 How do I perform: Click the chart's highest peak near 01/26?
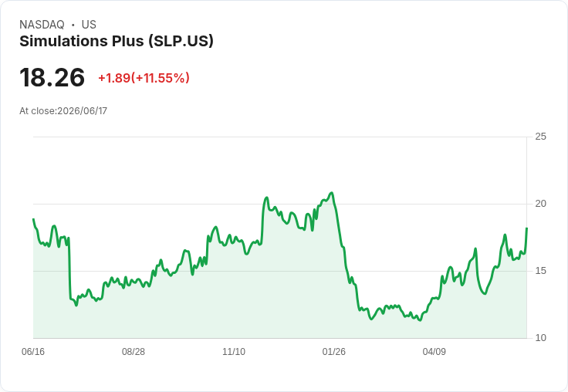tap(331, 193)
